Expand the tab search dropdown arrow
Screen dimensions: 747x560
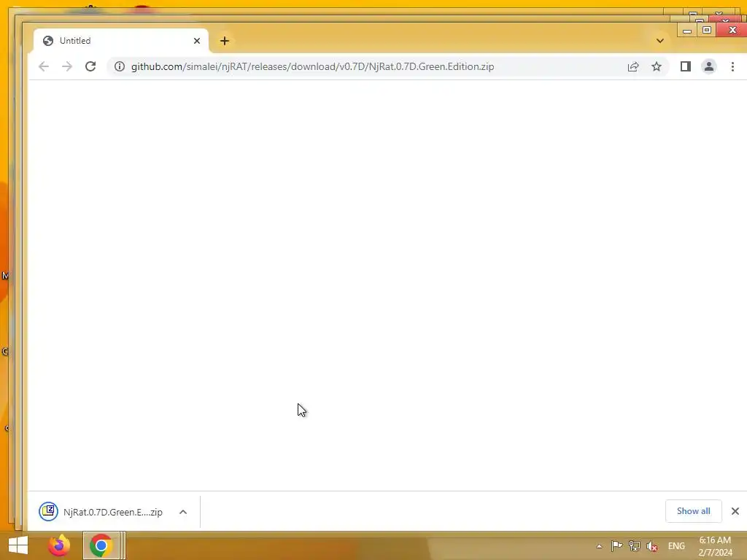pyautogui.click(x=659, y=41)
